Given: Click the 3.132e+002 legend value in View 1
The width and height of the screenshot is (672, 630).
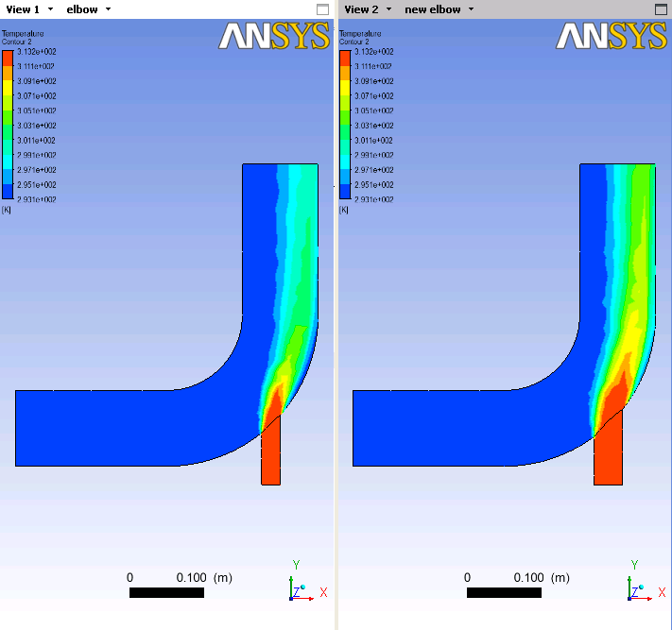Looking at the screenshot, I should click(37, 51).
